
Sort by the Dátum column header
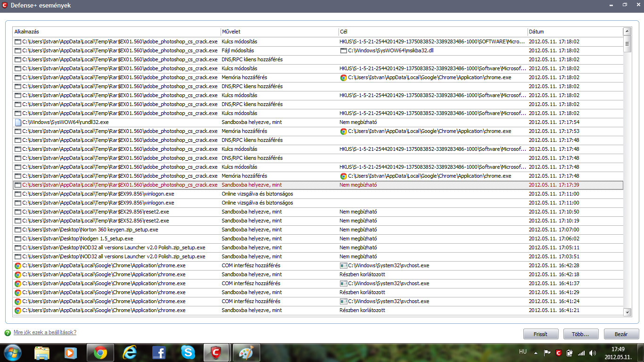click(x=575, y=32)
